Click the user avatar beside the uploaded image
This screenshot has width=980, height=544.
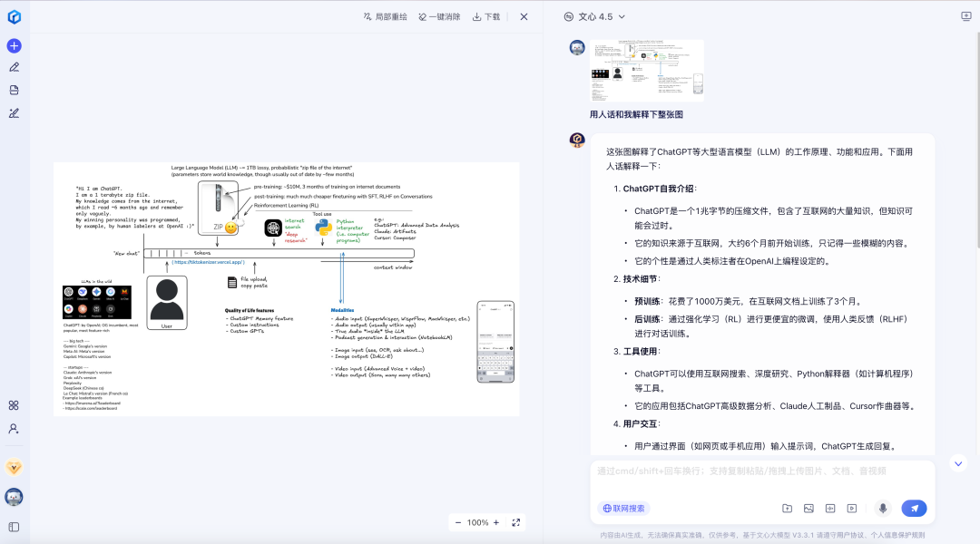point(577,47)
